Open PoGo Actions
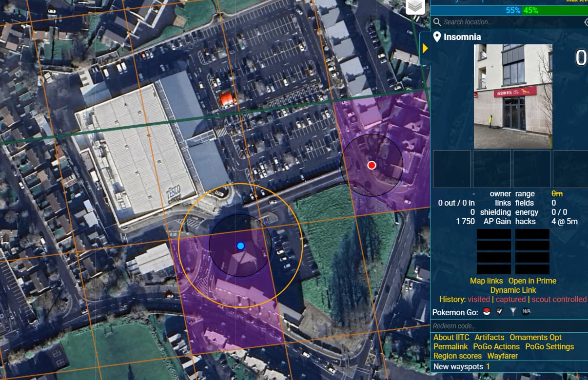Screen dimensions: 588x380 pos(496,346)
